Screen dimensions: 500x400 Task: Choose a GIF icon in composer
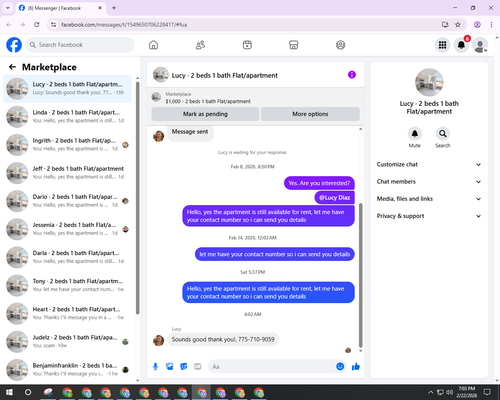click(198, 367)
